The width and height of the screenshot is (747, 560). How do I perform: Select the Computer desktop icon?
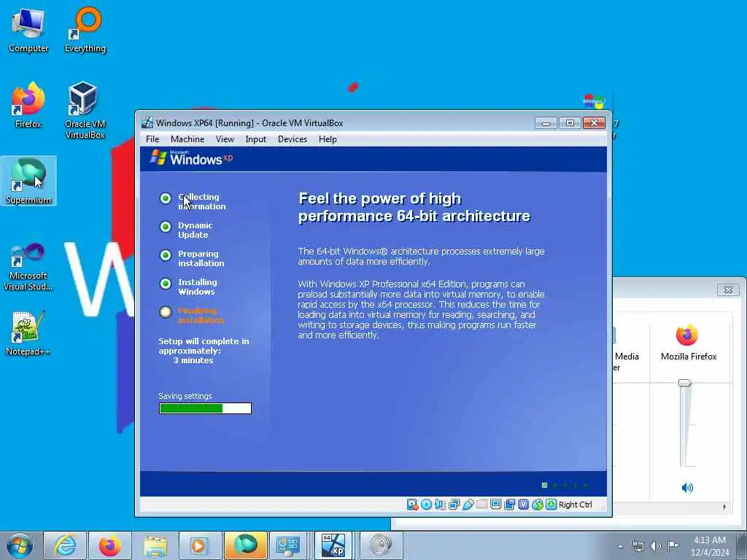pyautogui.click(x=28, y=30)
